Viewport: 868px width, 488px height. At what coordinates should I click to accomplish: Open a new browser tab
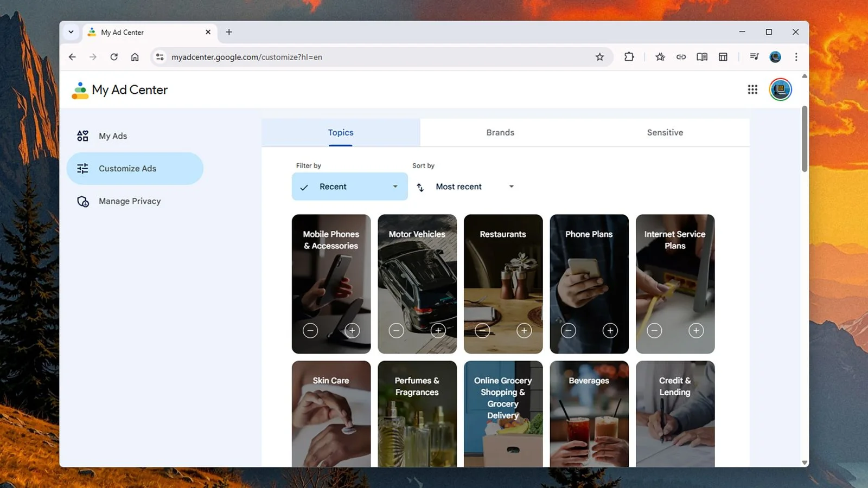[229, 32]
